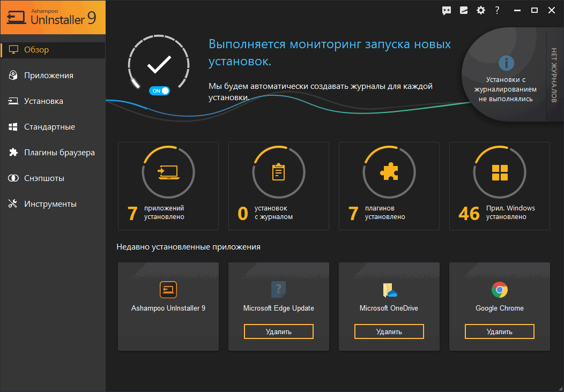Screen dimensions: 564x392
Task: Uninstall Microsoft Edge Update via Удалить
Action: [x=278, y=331]
